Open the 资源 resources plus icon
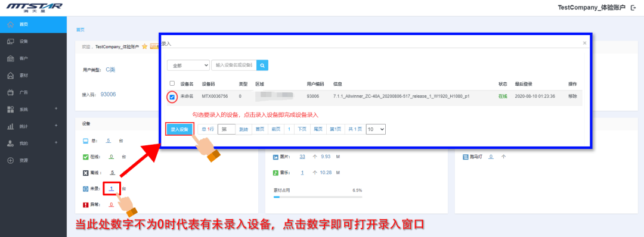This screenshot has height=237, width=644. (11, 160)
